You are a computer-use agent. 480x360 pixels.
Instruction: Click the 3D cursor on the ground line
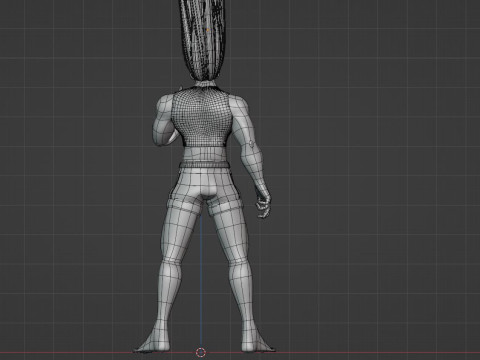[x=201, y=352]
